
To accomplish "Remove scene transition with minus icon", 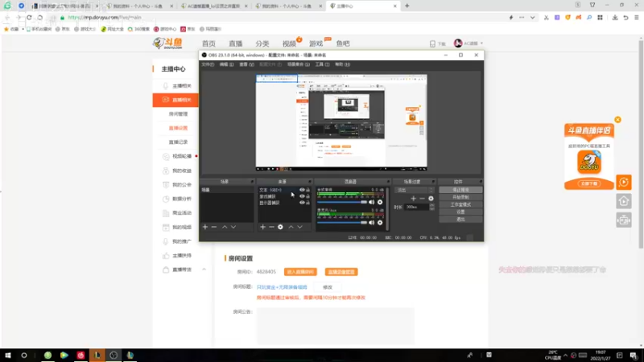I will (422, 199).
